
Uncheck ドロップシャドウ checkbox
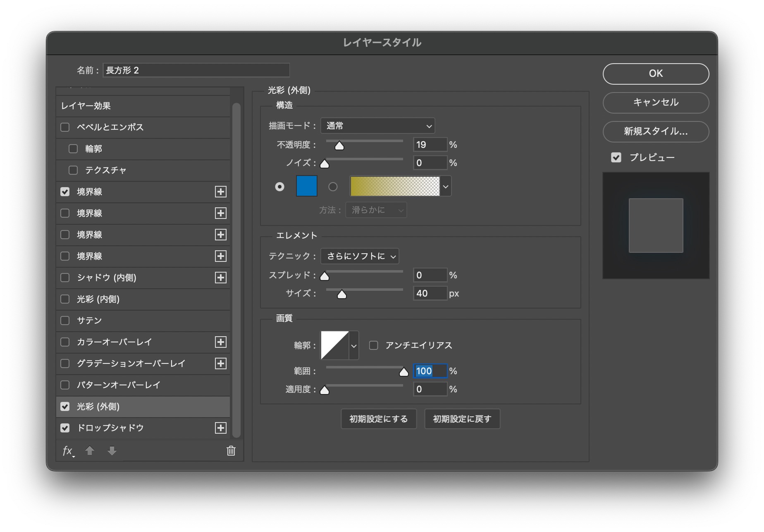pyautogui.click(x=65, y=428)
